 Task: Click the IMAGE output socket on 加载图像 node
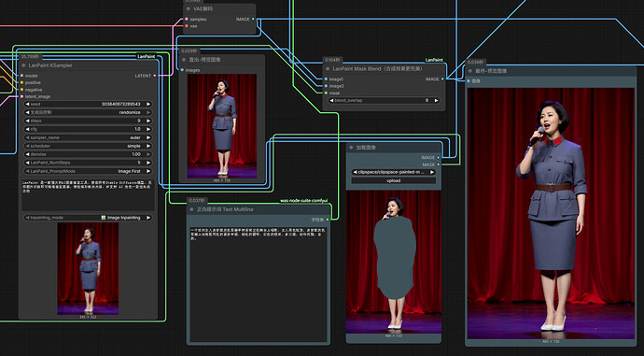(439, 158)
